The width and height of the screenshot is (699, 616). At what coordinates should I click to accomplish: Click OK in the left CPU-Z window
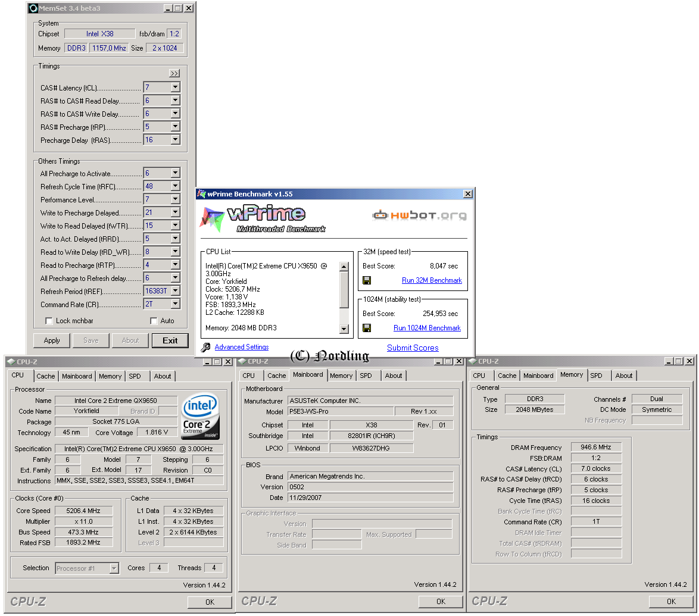[x=210, y=602]
